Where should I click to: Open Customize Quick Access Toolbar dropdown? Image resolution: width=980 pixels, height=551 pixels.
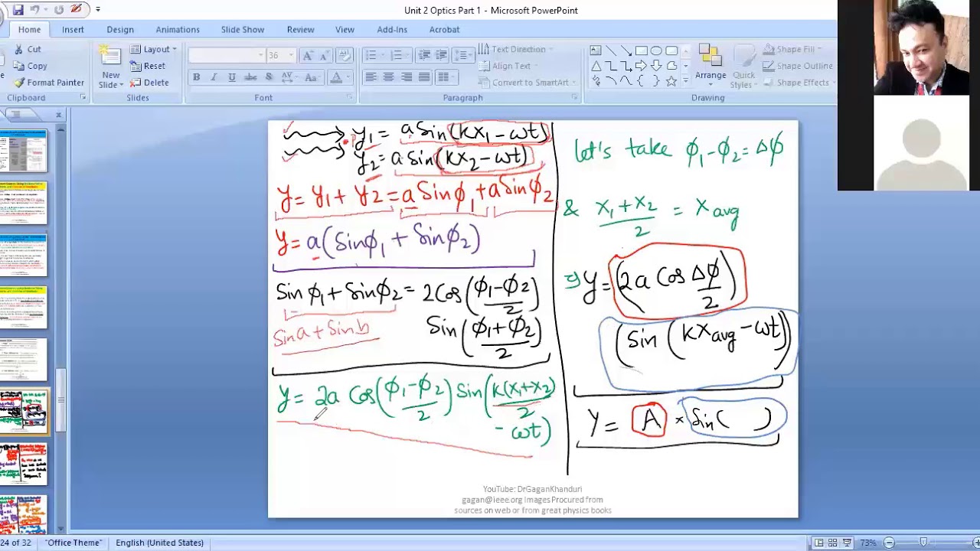98,10
